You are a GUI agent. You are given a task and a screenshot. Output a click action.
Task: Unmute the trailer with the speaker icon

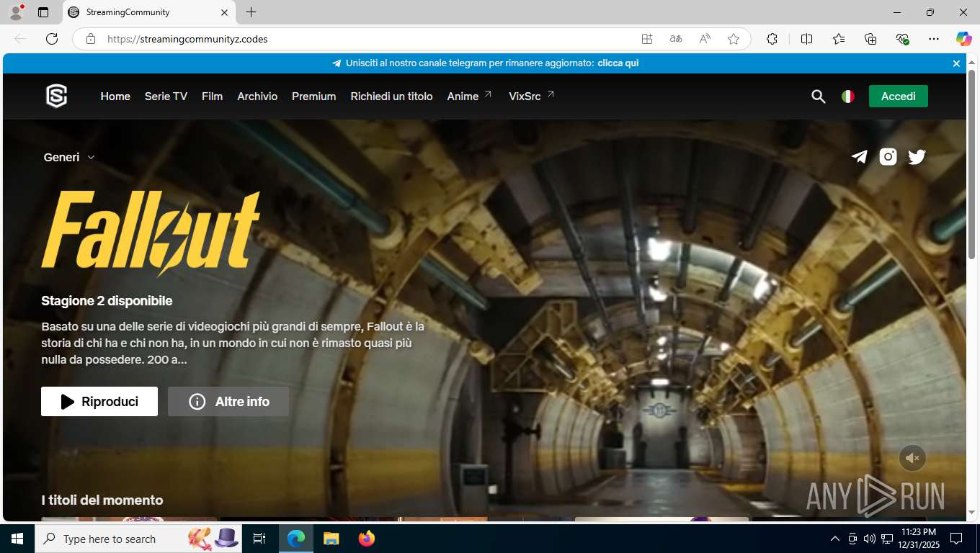point(912,458)
